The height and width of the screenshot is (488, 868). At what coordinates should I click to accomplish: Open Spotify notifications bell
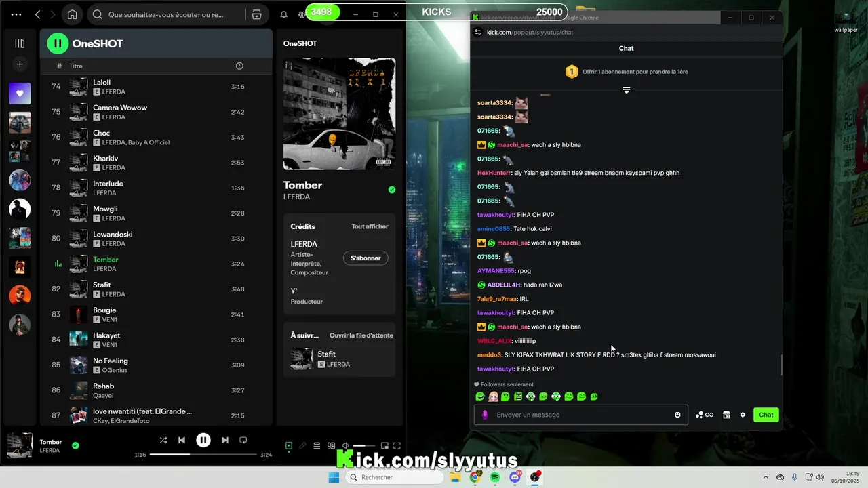click(283, 14)
